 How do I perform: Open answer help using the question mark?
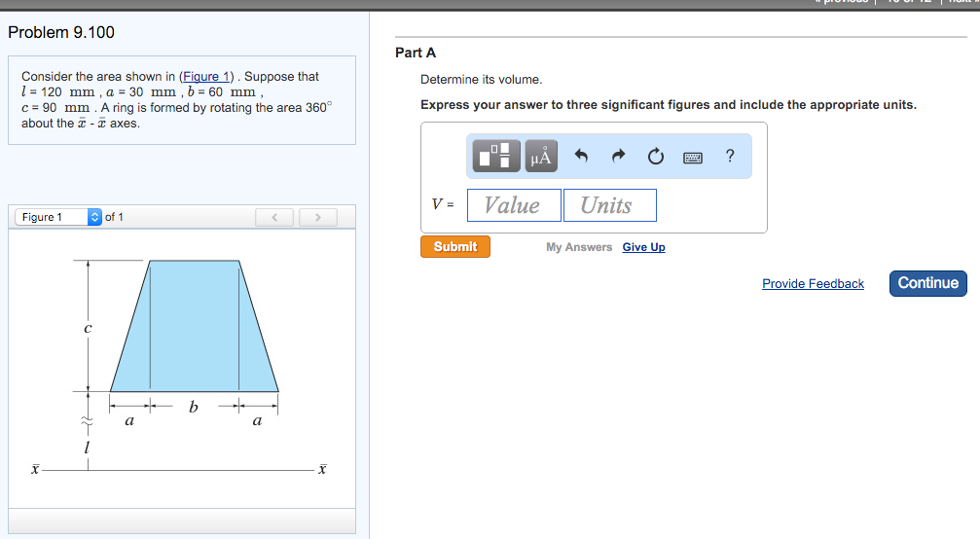pyautogui.click(x=730, y=156)
